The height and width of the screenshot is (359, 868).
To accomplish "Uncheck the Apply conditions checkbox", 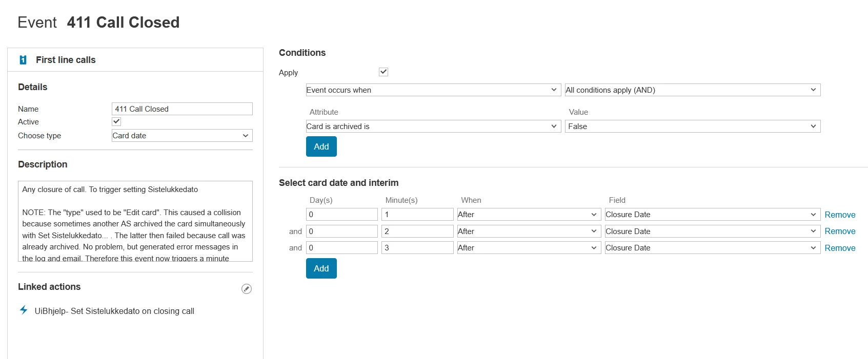I will click(x=383, y=72).
